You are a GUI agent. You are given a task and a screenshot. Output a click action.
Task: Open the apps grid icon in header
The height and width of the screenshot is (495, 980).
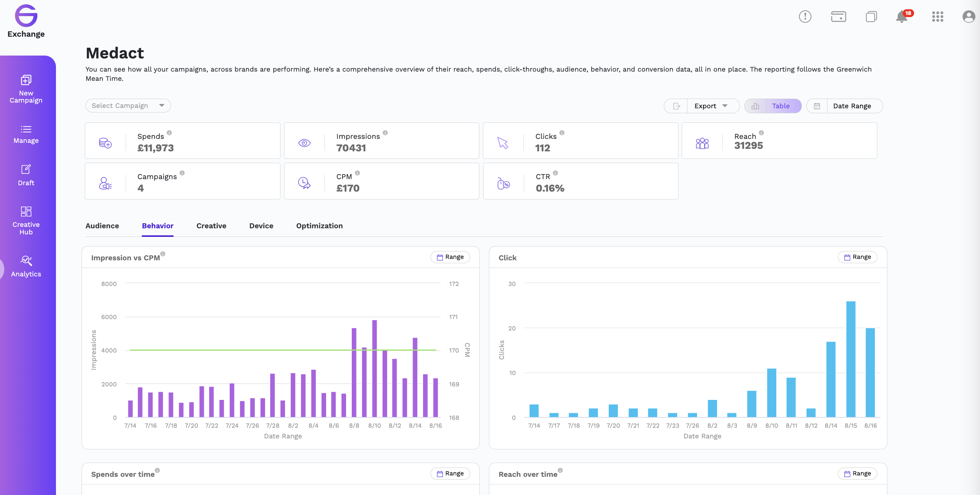[937, 16]
